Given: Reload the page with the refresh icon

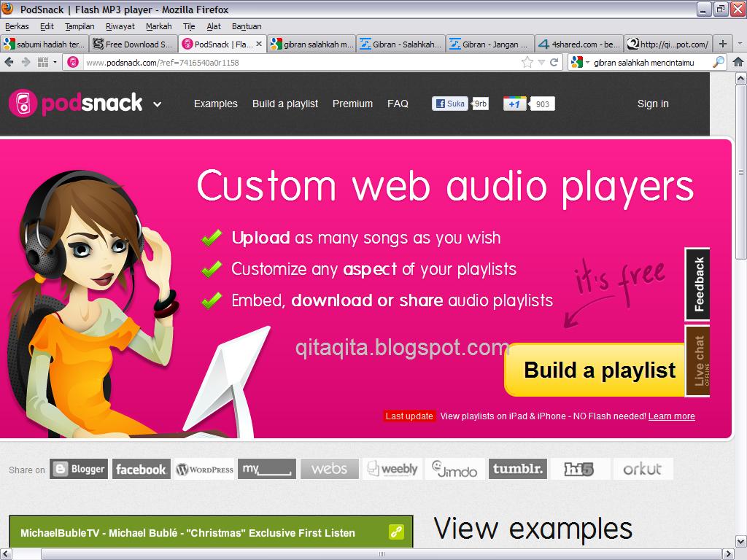Looking at the screenshot, I should (554, 63).
